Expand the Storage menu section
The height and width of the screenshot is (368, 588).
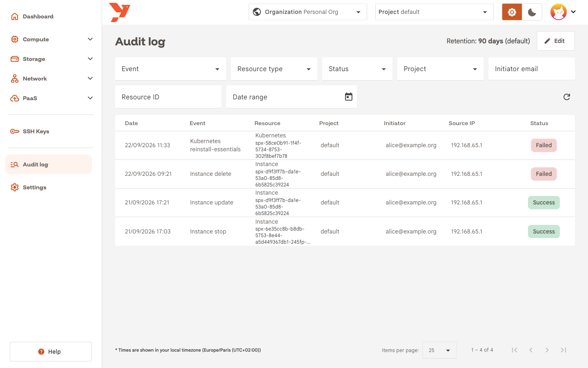click(51, 59)
